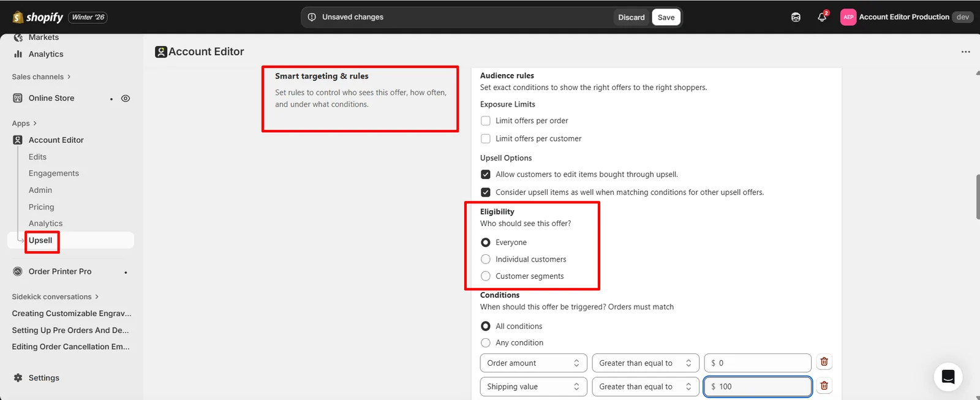Viewport: 980px width, 400px height.
Task: Open Account Editor app in sidebar
Action: pos(56,140)
